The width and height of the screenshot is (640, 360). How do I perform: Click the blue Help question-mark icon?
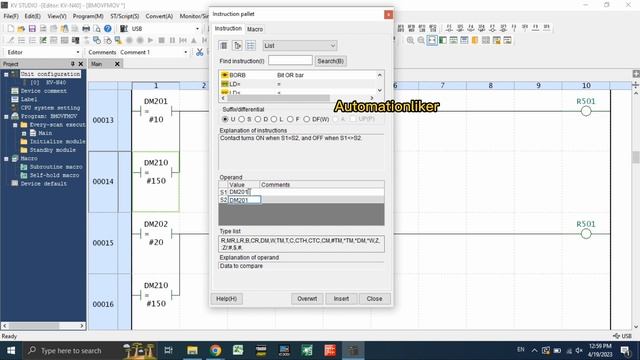[x=108, y=29]
